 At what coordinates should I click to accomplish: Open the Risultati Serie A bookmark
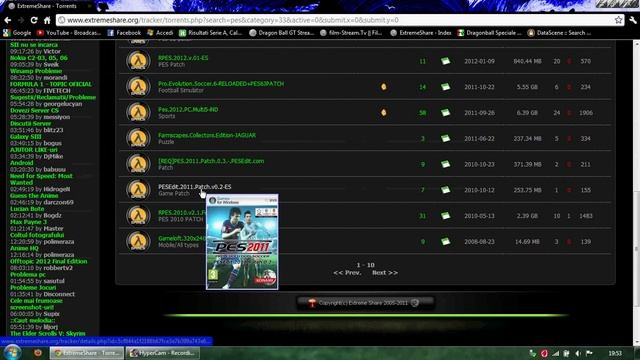pyautogui.click(x=211, y=33)
